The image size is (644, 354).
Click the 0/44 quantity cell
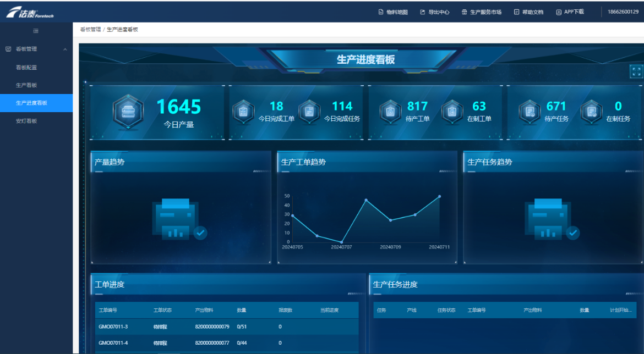click(x=242, y=342)
